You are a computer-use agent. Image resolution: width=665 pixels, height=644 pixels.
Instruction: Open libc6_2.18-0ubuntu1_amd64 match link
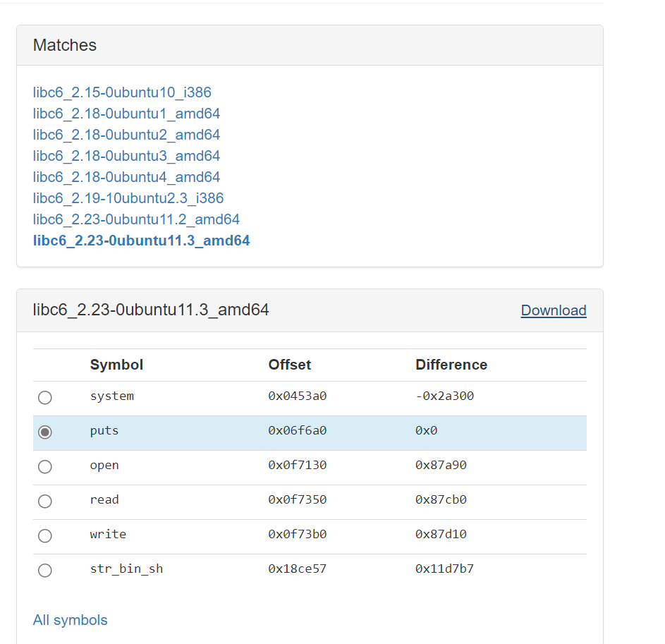(x=126, y=114)
